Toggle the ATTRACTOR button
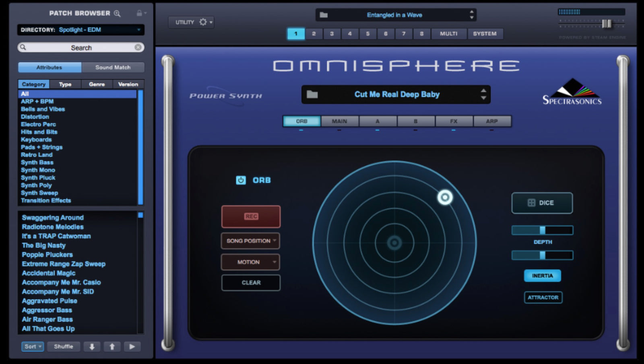The height and width of the screenshot is (364, 644). tap(543, 297)
